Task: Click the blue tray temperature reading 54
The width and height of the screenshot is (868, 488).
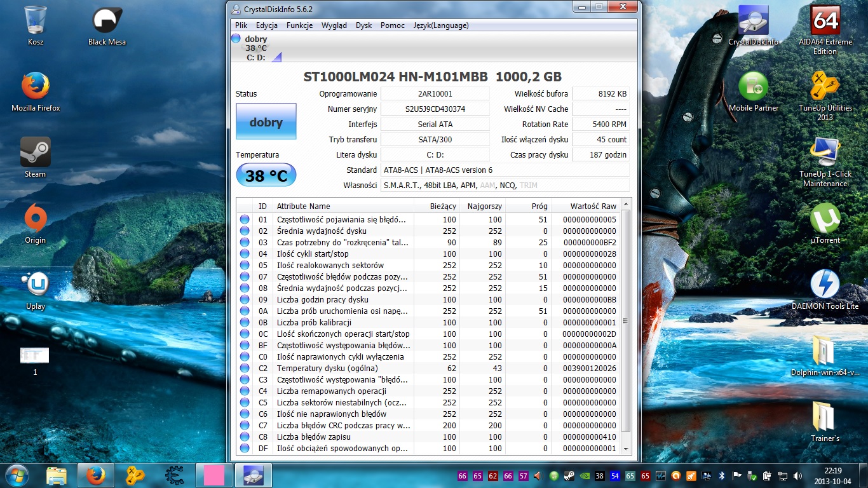Action: coord(614,475)
